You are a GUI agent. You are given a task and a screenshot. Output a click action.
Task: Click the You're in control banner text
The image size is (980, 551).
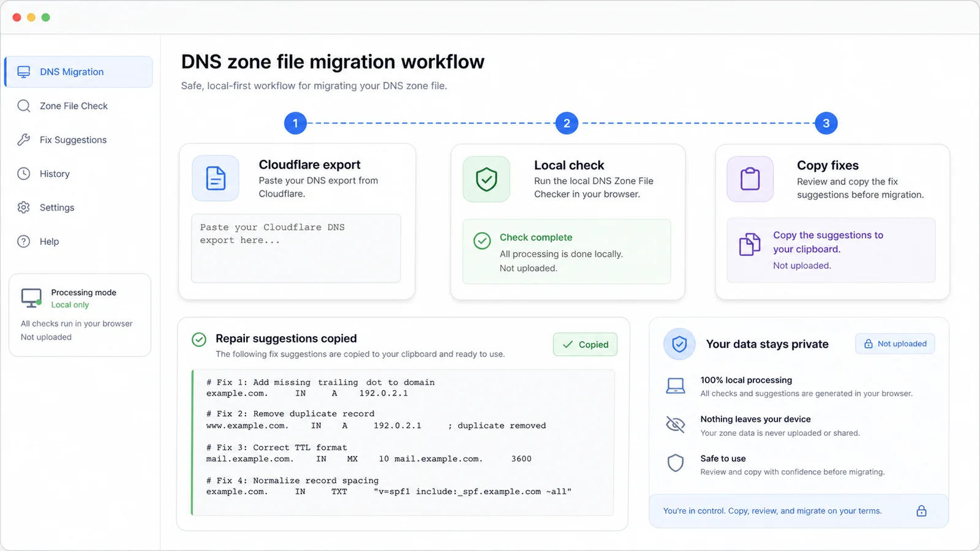tap(772, 511)
